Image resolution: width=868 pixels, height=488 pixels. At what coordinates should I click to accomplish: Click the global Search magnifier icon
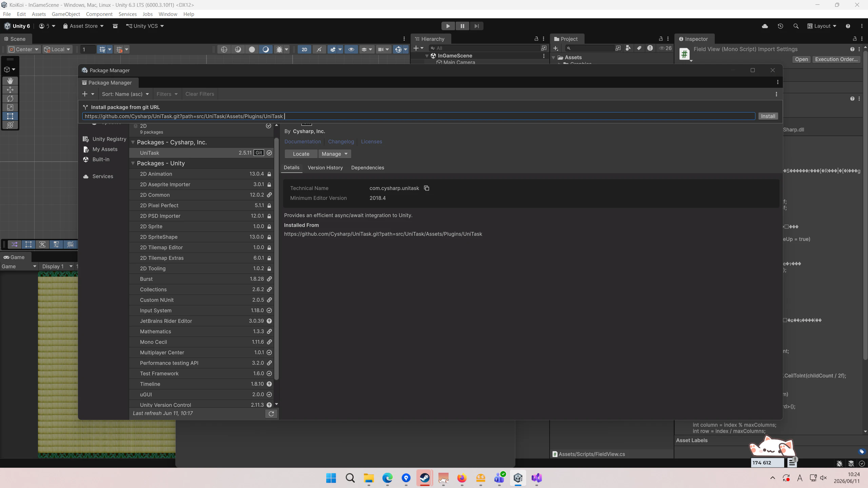click(796, 26)
